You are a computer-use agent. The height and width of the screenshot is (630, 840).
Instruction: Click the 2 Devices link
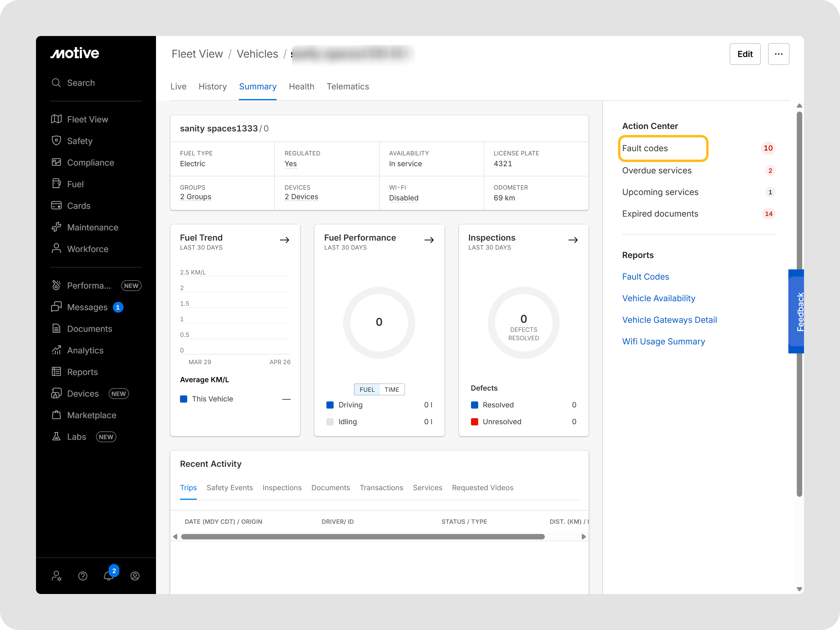click(301, 197)
